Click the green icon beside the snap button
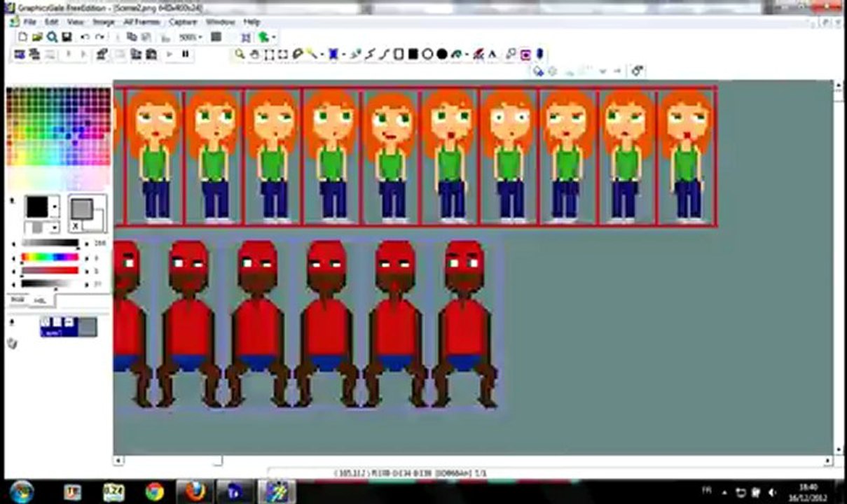The height and width of the screenshot is (504, 847). point(263,37)
